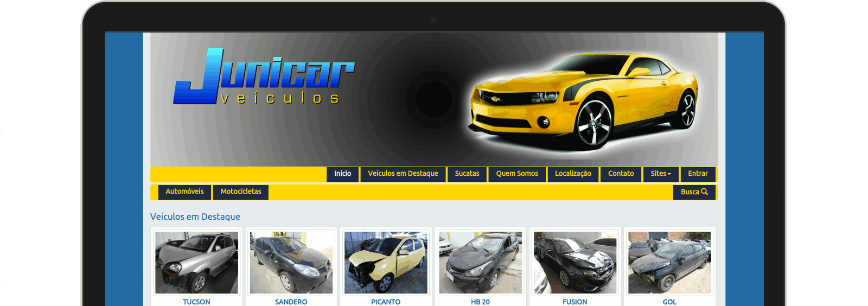
Task: Click the Contato menu item
Action: 621,174
